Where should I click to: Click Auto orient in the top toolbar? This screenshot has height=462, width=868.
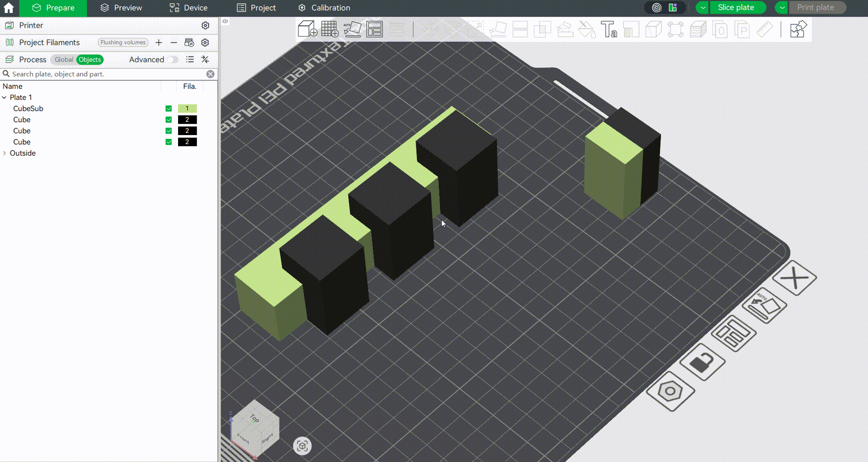(x=352, y=29)
